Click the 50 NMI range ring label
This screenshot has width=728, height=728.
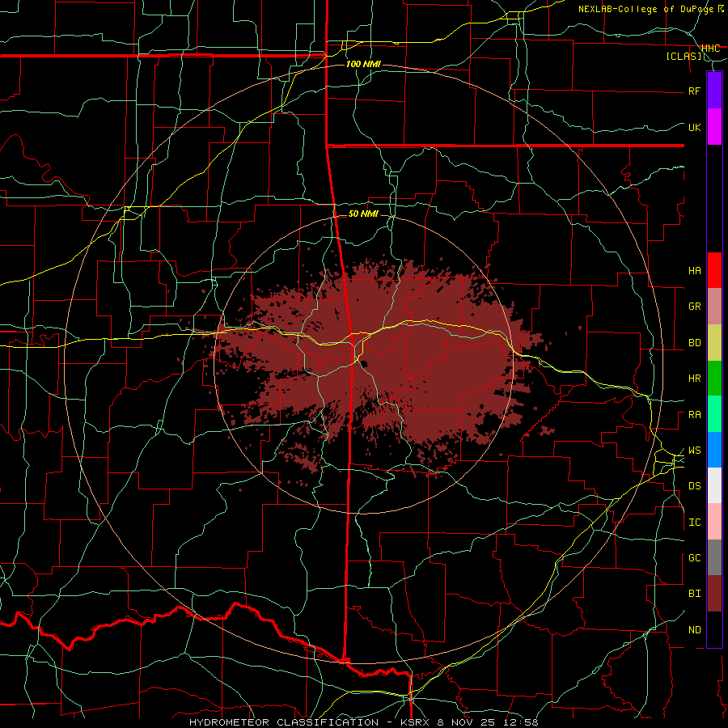pos(363,214)
